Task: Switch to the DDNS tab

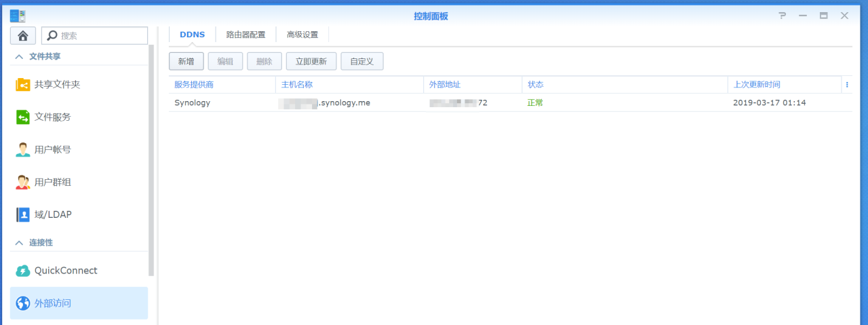Action: click(x=192, y=35)
